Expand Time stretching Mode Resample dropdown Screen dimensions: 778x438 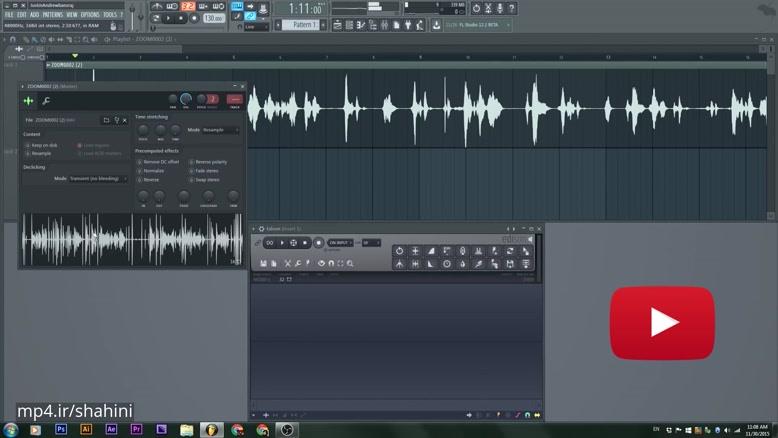click(220, 130)
